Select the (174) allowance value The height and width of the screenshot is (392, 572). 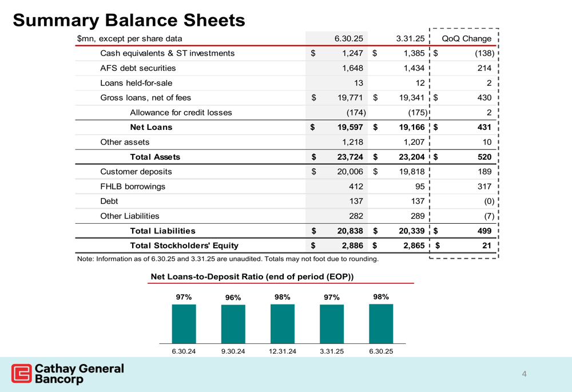tap(356, 113)
